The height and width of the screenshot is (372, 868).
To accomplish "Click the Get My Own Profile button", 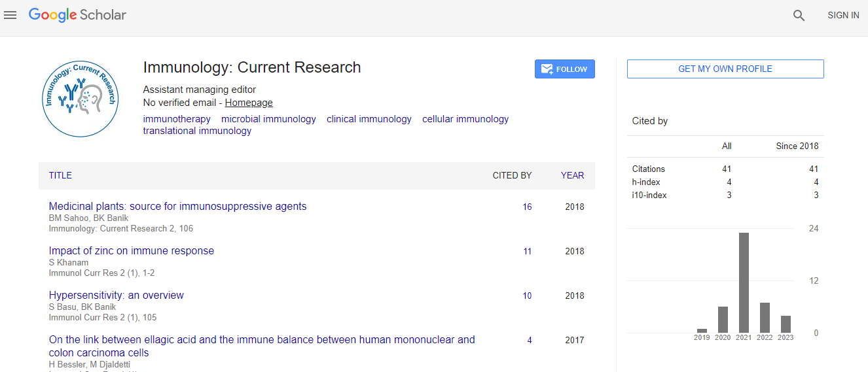I will 725,69.
